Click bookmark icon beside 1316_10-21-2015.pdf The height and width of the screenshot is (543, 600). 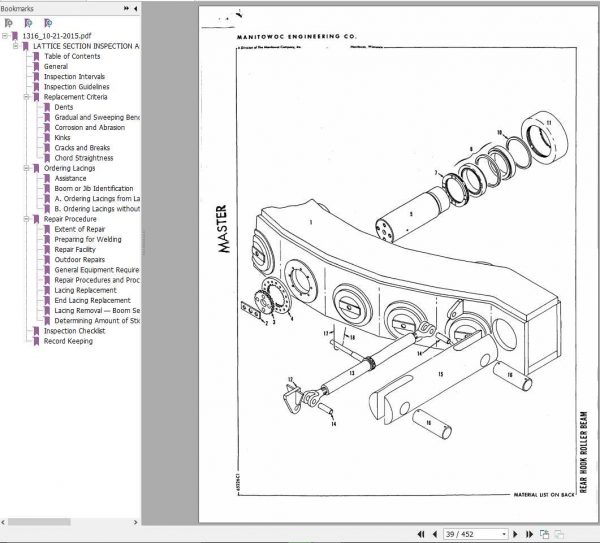click(x=15, y=36)
